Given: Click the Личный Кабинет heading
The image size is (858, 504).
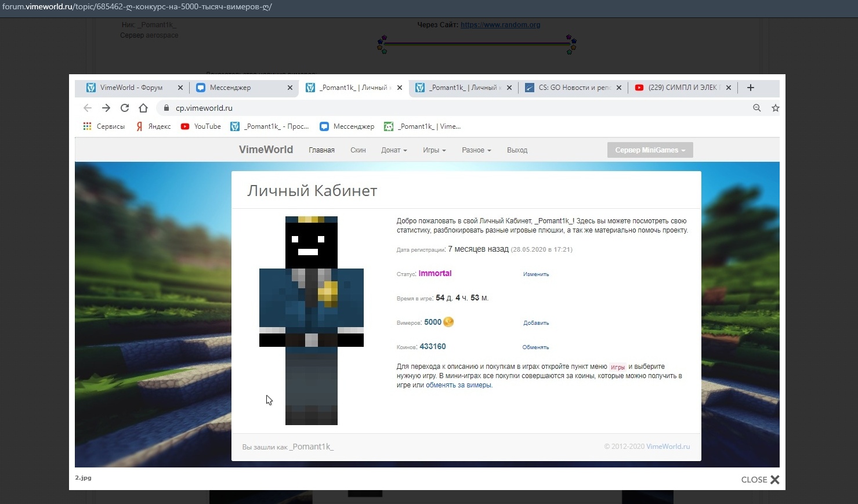Looking at the screenshot, I should click(312, 191).
